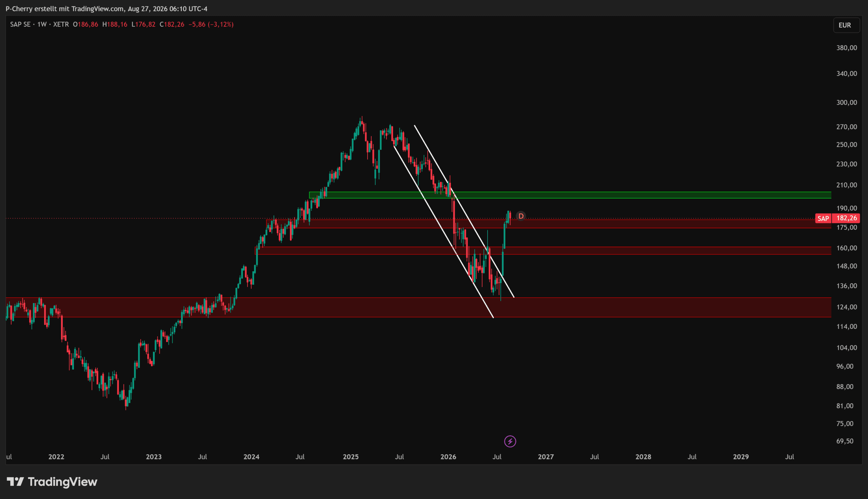The width and height of the screenshot is (868, 499).
Task: Click the open value O186,86
Action: click(85, 24)
